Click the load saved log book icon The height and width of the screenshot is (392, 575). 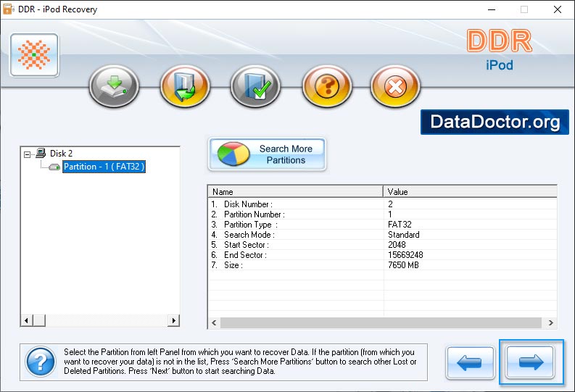(185, 86)
